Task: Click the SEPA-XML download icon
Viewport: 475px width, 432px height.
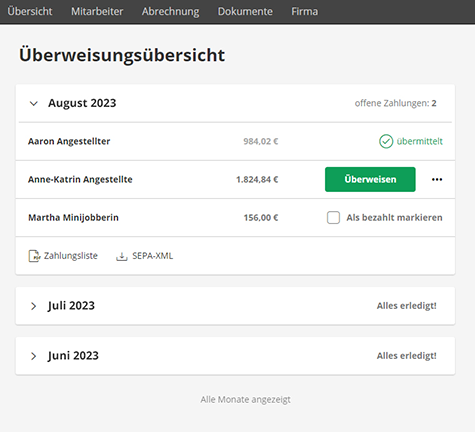Action: coord(122,256)
